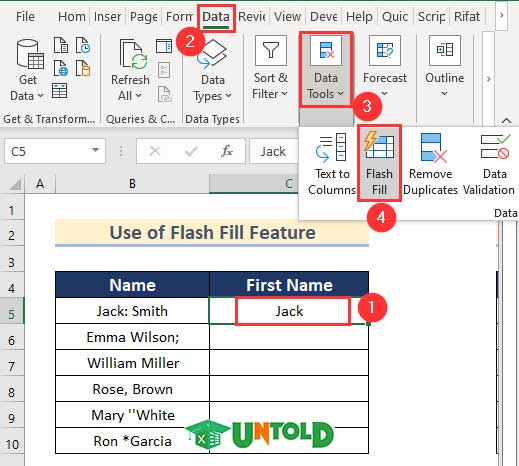Select the Data tab

point(216,17)
